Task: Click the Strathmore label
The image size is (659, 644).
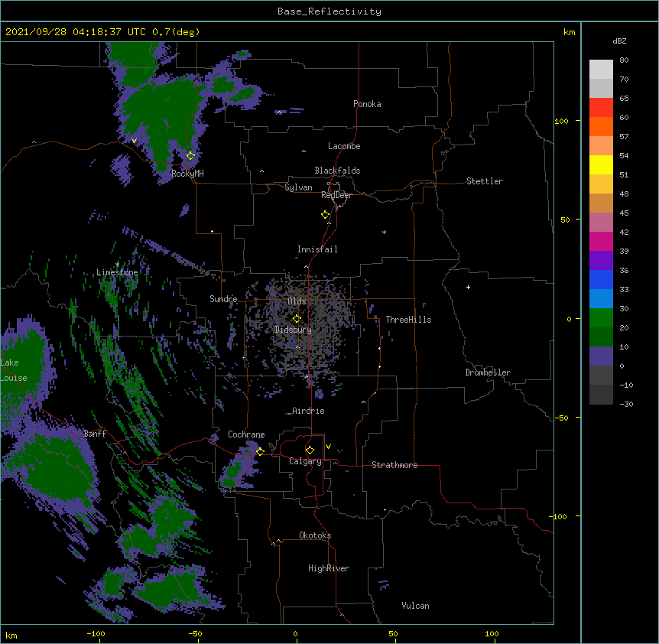Action: pos(394,465)
